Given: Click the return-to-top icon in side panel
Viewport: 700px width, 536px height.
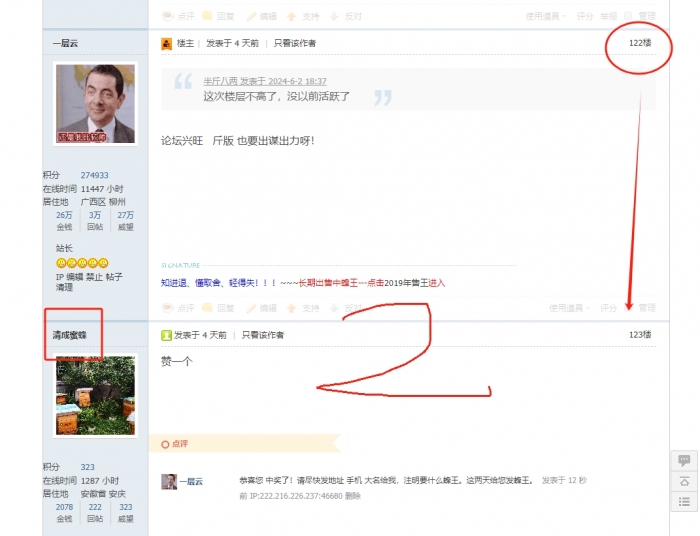Looking at the screenshot, I should pyautogui.click(x=684, y=481).
